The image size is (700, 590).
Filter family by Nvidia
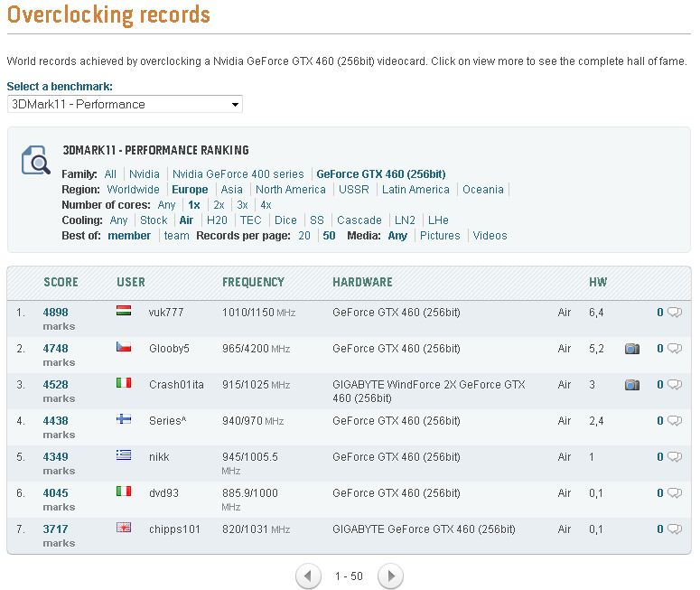145,174
